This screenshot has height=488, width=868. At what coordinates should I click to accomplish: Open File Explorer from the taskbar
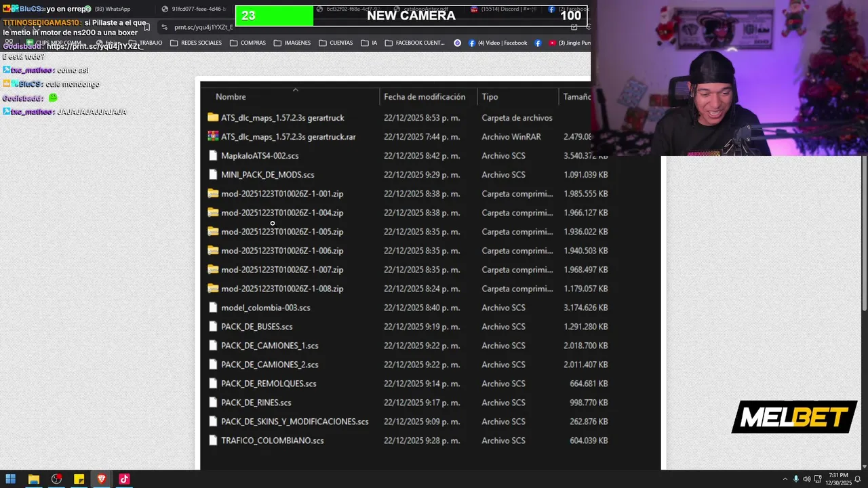pos(33,479)
